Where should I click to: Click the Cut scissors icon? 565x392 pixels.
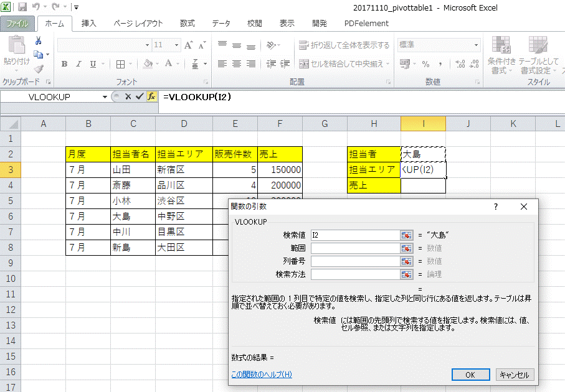coord(38,41)
